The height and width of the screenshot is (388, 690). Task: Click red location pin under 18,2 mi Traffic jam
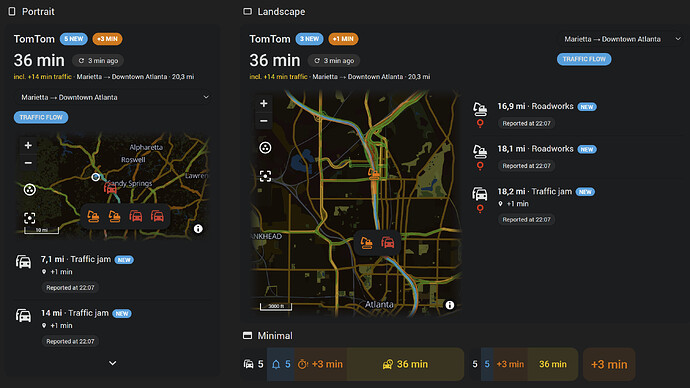tap(480, 209)
